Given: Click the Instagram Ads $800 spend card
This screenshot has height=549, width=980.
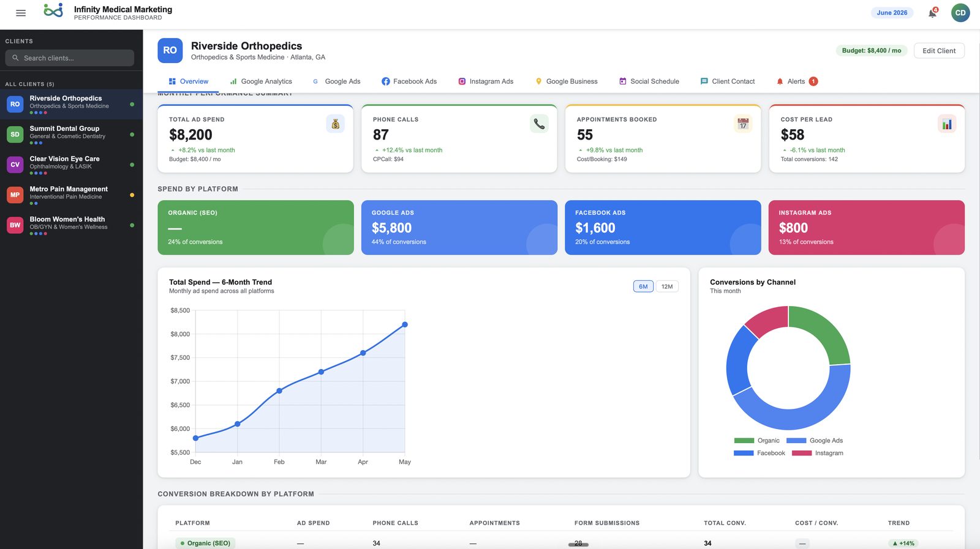Looking at the screenshot, I should [867, 228].
